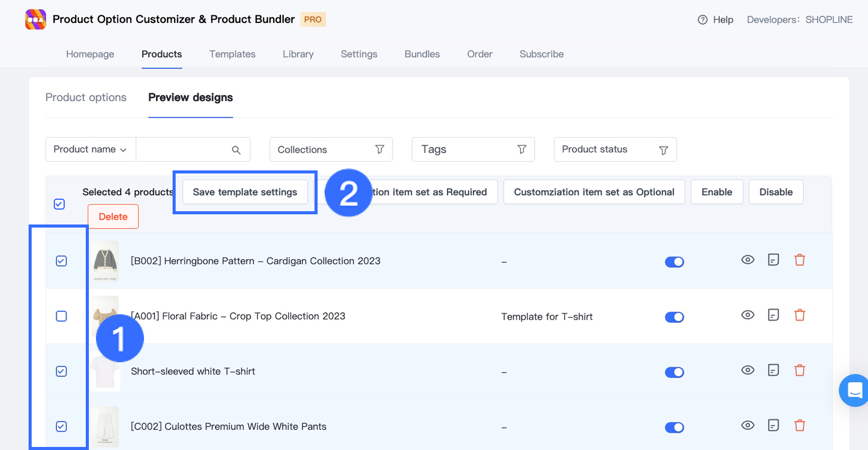Delete the Culottes Premium Wide White Pants row
Viewport: 868px width, 450px height.
[800, 426]
